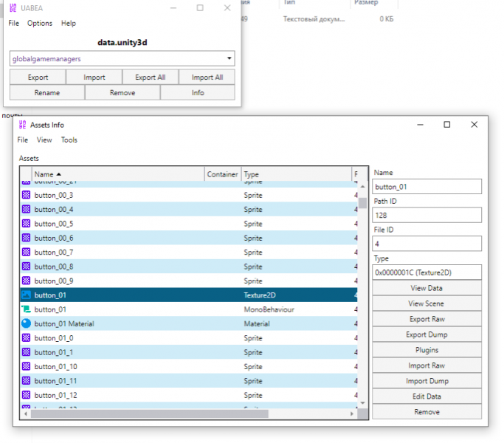Click the sprite icon of button_01_0
This screenshot has width=504, height=443.
click(x=26, y=338)
